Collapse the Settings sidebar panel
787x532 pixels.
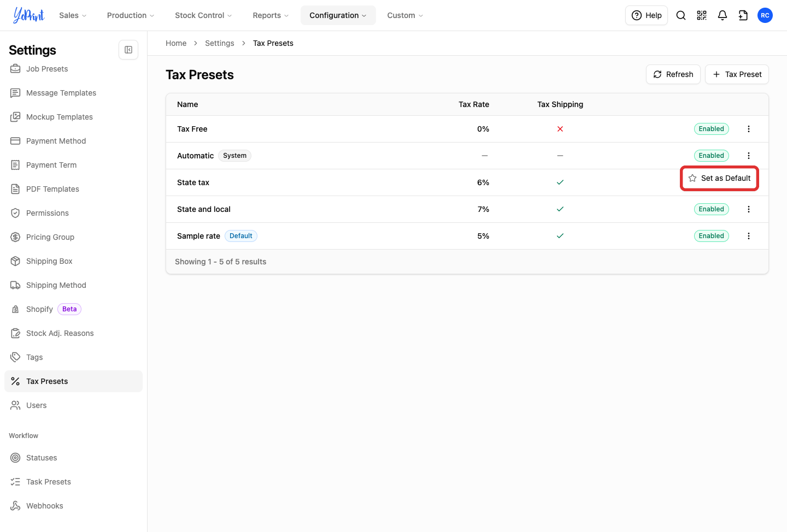coord(128,50)
